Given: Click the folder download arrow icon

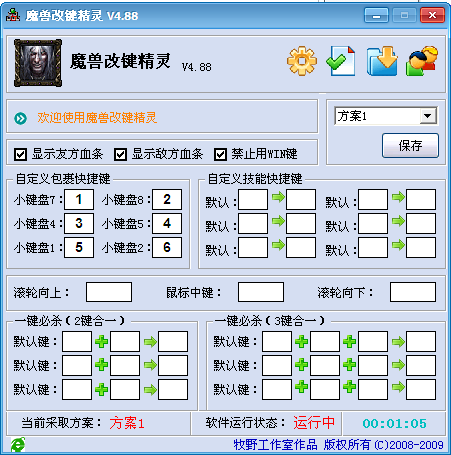Looking at the screenshot, I should (x=382, y=61).
